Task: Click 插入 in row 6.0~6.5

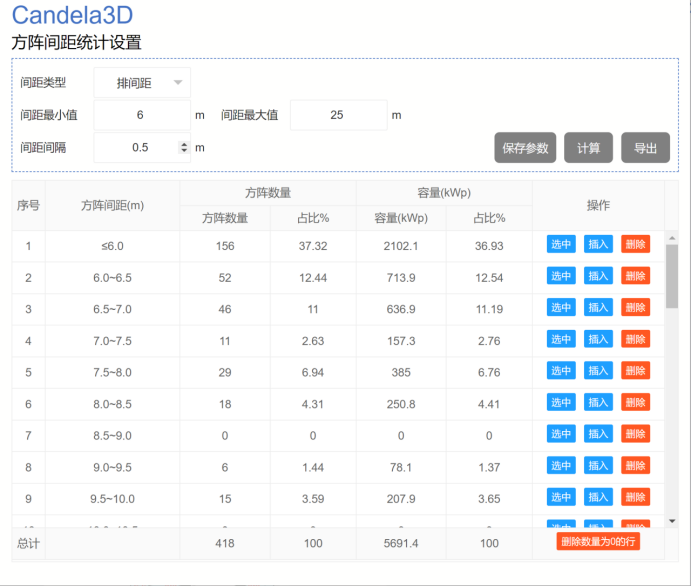Action: coord(598,276)
